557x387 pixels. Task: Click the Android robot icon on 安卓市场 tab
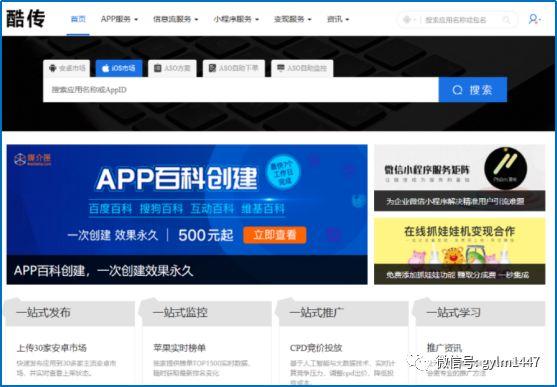pyautogui.click(x=53, y=68)
